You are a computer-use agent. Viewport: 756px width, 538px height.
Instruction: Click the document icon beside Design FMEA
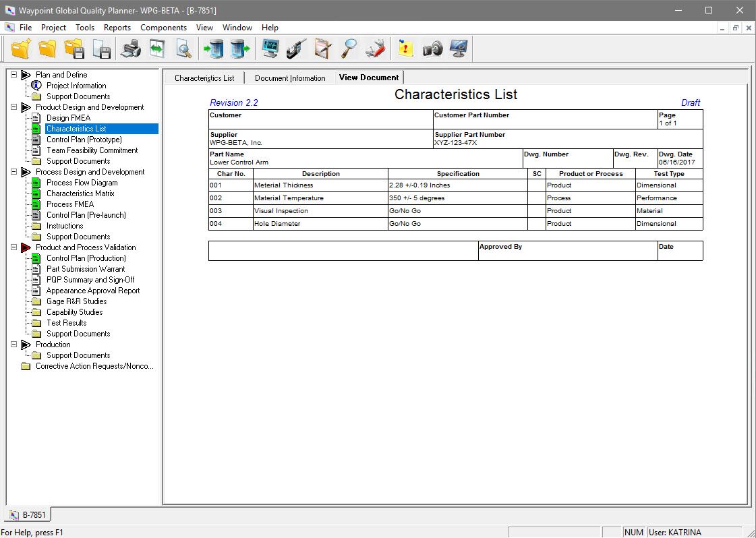point(36,118)
